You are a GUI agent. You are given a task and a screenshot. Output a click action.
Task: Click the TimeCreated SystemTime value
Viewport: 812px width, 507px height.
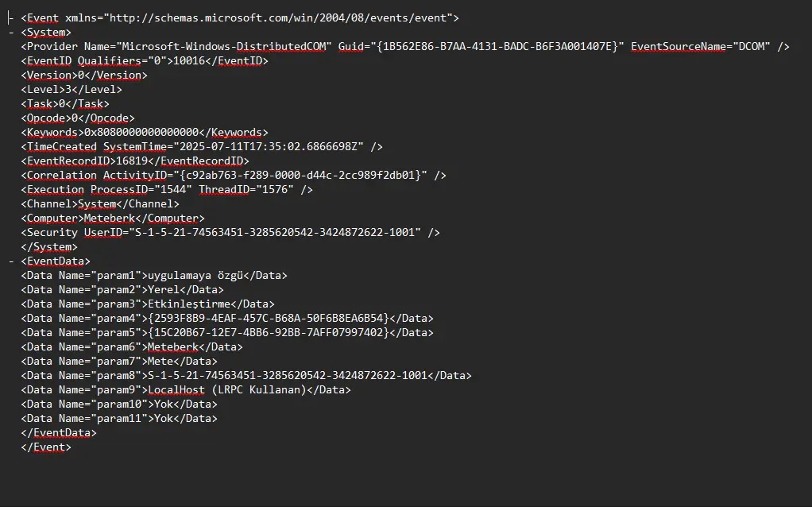pyautogui.click(x=269, y=146)
